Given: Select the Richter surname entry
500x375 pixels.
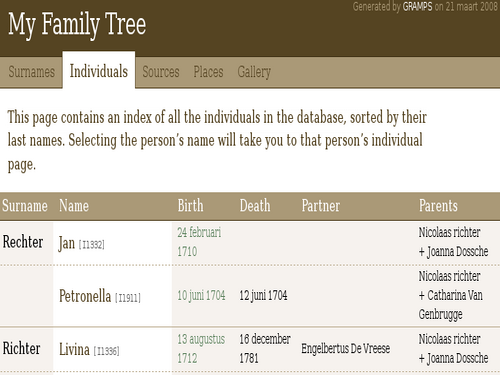Looking at the screenshot, I should click(22, 348).
